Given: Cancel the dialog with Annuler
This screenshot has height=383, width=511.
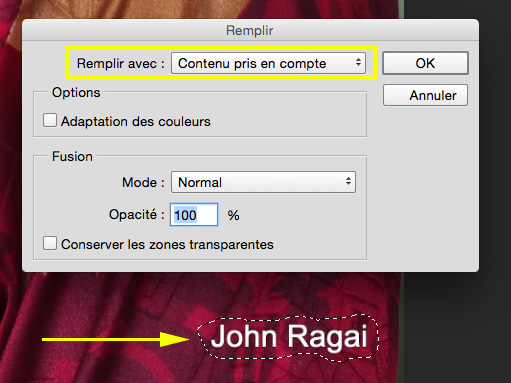Looking at the screenshot, I should click(425, 95).
